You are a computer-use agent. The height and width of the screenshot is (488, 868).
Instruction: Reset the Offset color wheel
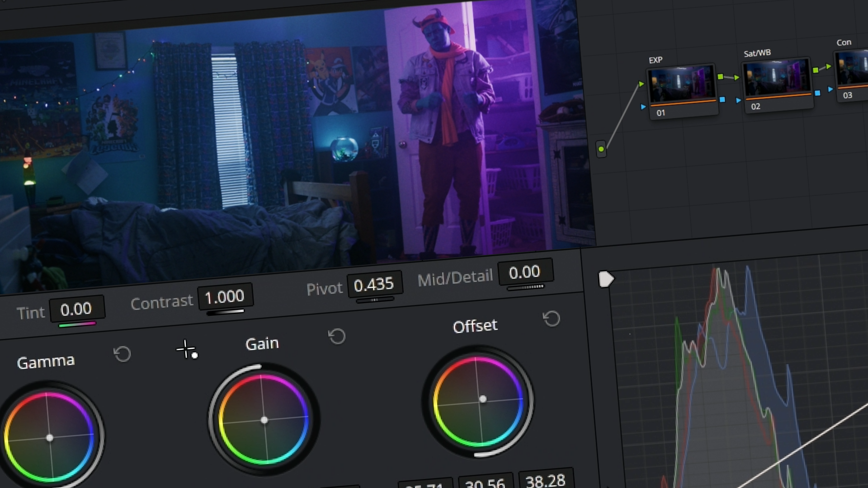click(551, 319)
